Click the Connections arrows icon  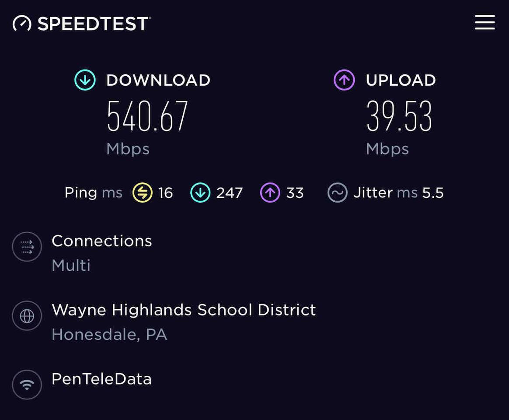coord(27,247)
